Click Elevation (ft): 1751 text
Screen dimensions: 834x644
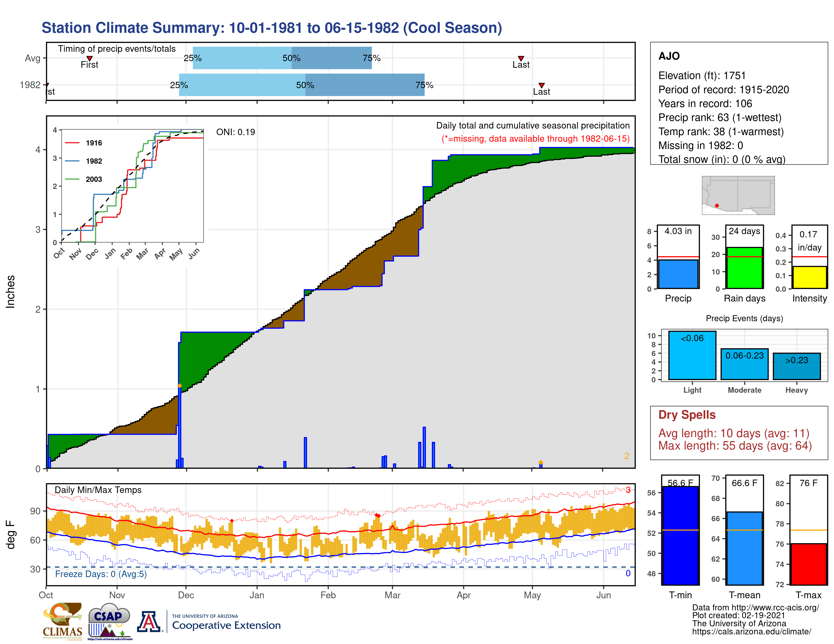[x=702, y=76]
